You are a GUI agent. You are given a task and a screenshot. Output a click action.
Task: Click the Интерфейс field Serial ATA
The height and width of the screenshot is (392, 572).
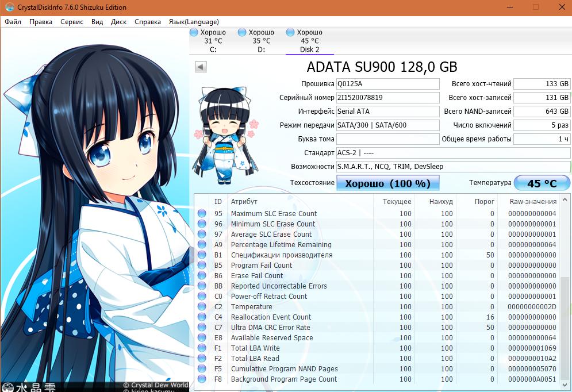(x=388, y=111)
